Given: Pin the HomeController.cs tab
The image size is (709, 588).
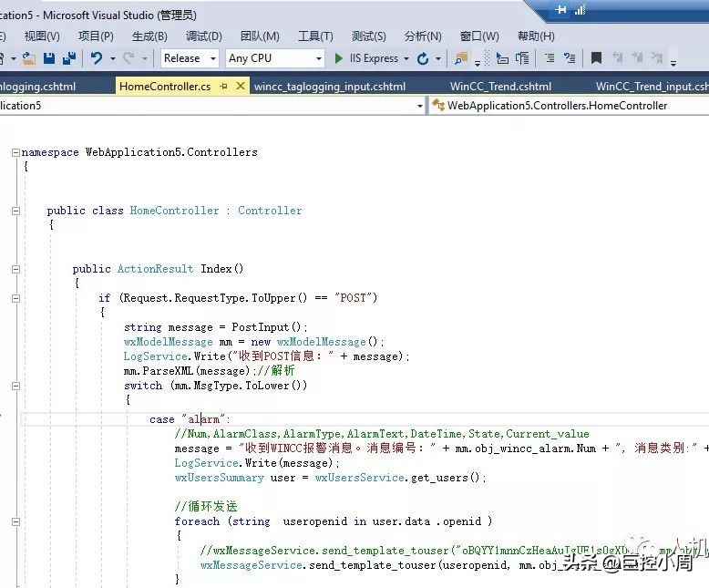Looking at the screenshot, I should 224,86.
